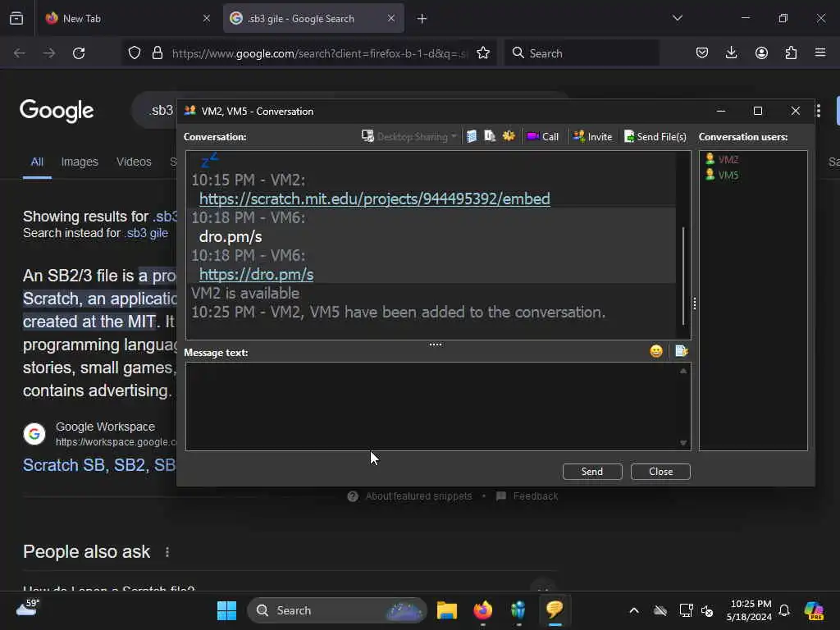This screenshot has width=840, height=630.
Task: Click the site security padlock icon
Action: tap(157, 53)
